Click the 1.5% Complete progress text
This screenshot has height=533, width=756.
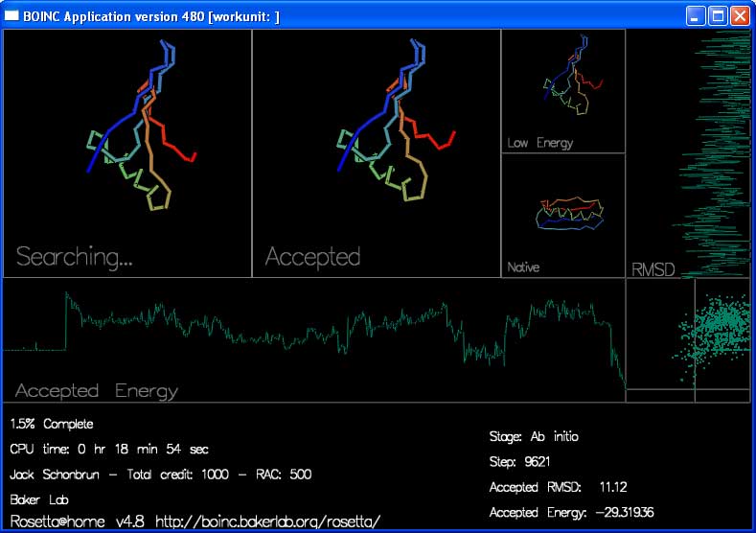[52, 424]
